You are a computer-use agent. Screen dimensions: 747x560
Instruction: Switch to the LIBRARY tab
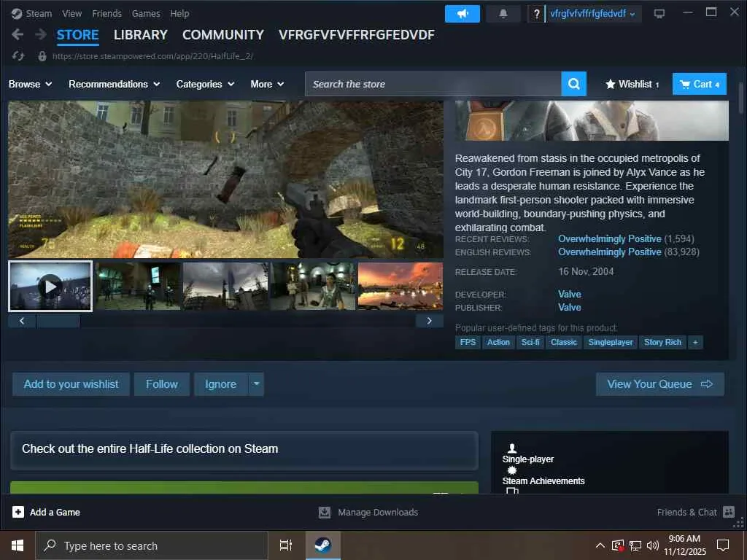click(x=141, y=35)
